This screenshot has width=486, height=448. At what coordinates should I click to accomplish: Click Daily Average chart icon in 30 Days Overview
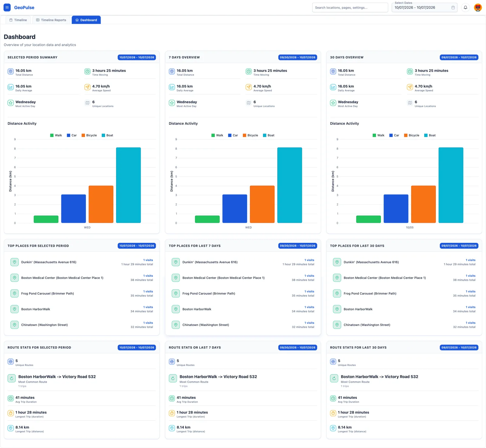(x=333, y=87)
